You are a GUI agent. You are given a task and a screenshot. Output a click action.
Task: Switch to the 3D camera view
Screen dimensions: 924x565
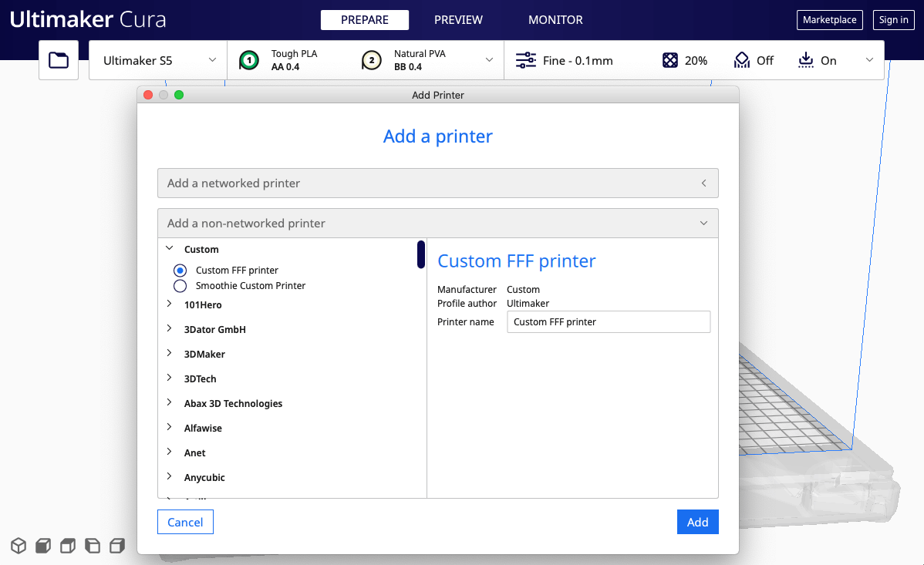[19, 545]
